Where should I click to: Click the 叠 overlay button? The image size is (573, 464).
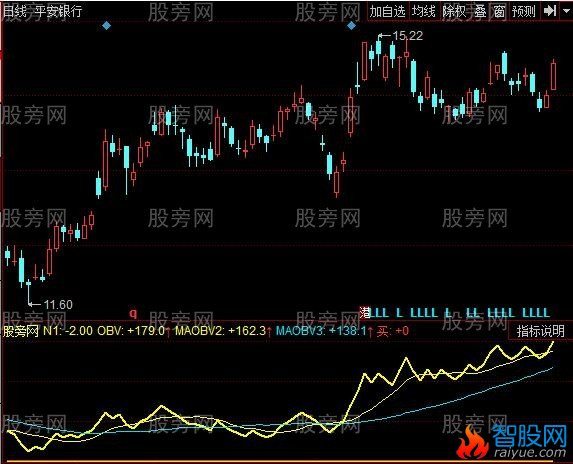point(481,11)
